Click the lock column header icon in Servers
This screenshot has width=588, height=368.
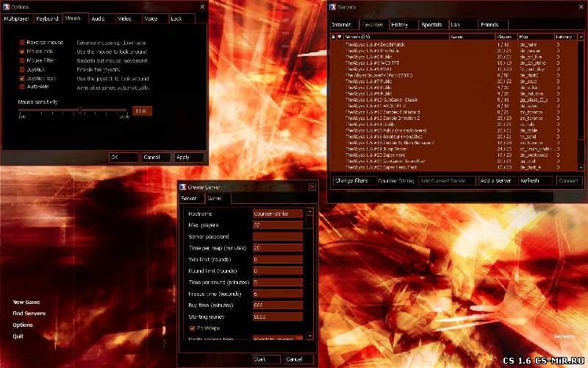(333, 37)
